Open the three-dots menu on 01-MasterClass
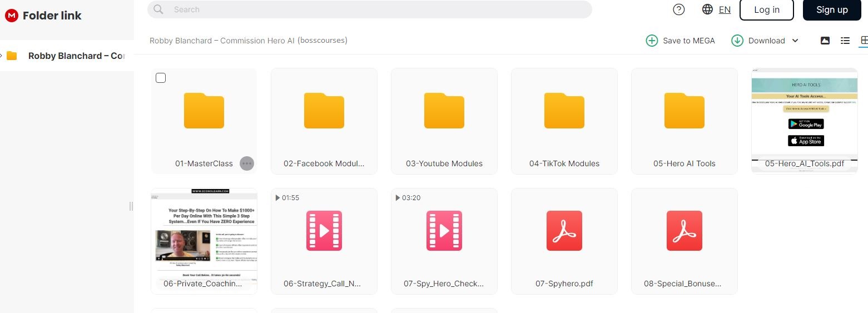The height and width of the screenshot is (313, 868). click(247, 163)
